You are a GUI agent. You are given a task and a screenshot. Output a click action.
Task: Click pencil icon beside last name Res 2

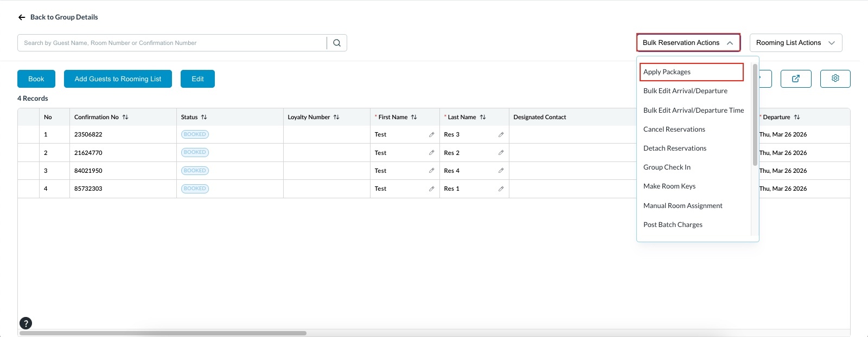pos(501,153)
